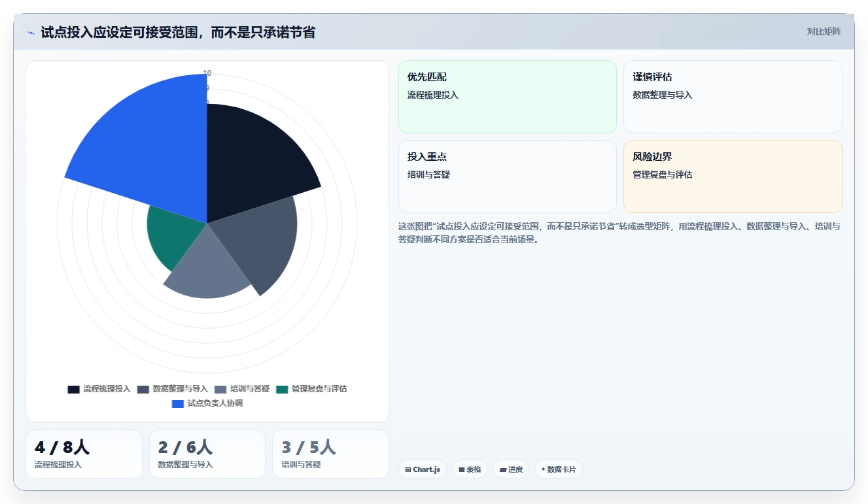Click the 4 / 8人 stat card
The image size is (868, 504).
pyautogui.click(x=84, y=454)
